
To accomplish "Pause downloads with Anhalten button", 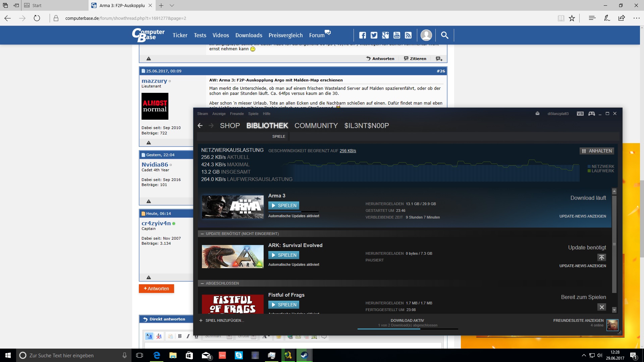I will (x=597, y=151).
